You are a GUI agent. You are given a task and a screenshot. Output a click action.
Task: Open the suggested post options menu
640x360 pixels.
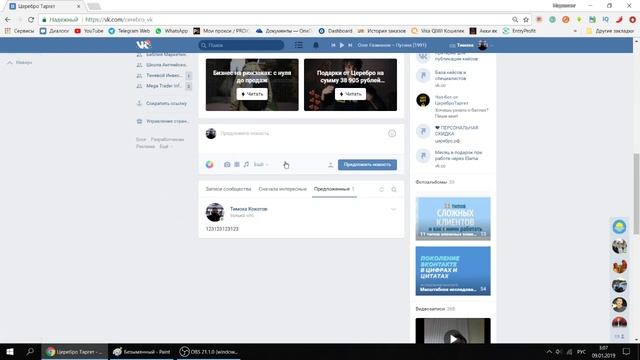pyautogui.click(x=393, y=209)
